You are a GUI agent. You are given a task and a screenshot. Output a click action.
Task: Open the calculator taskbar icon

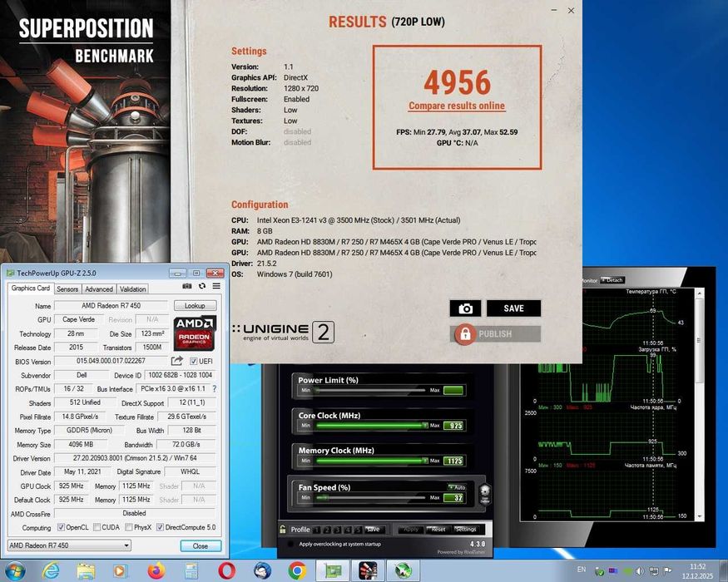click(x=191, y=571)
